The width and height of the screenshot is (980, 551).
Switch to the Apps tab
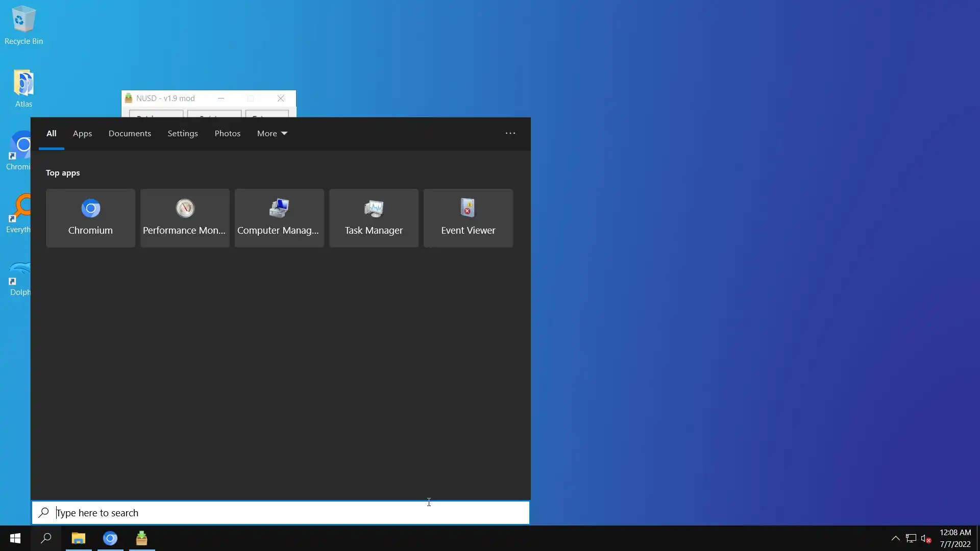point(82,134)
